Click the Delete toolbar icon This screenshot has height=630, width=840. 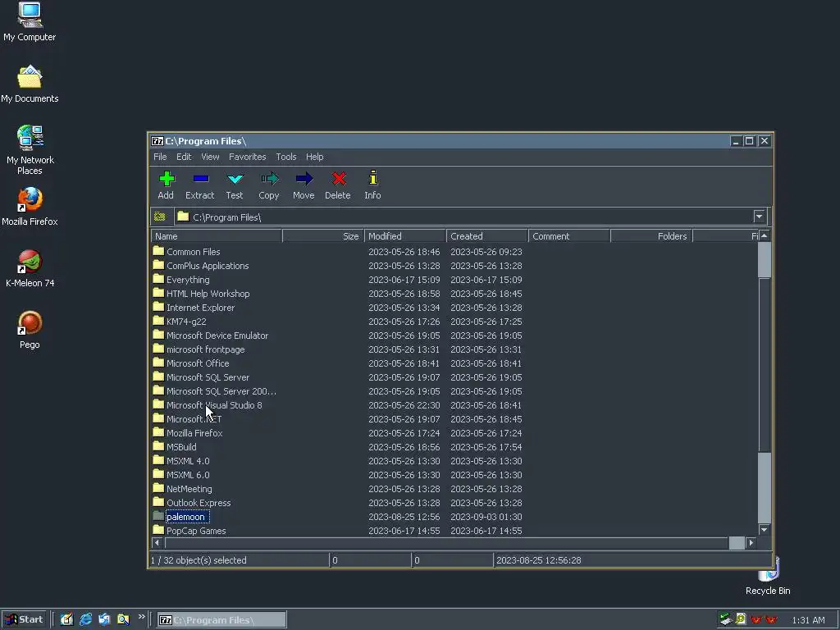coord(339,178)
